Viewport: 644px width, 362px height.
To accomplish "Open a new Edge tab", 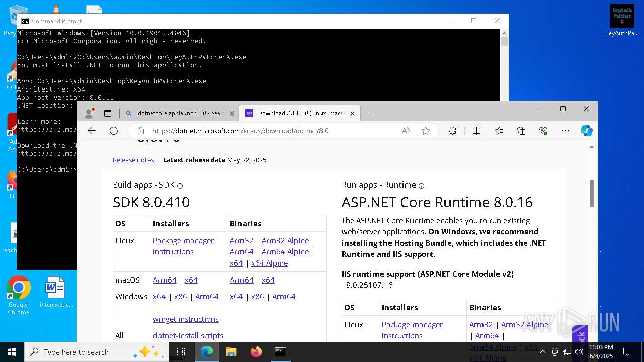I will (369, 113).
